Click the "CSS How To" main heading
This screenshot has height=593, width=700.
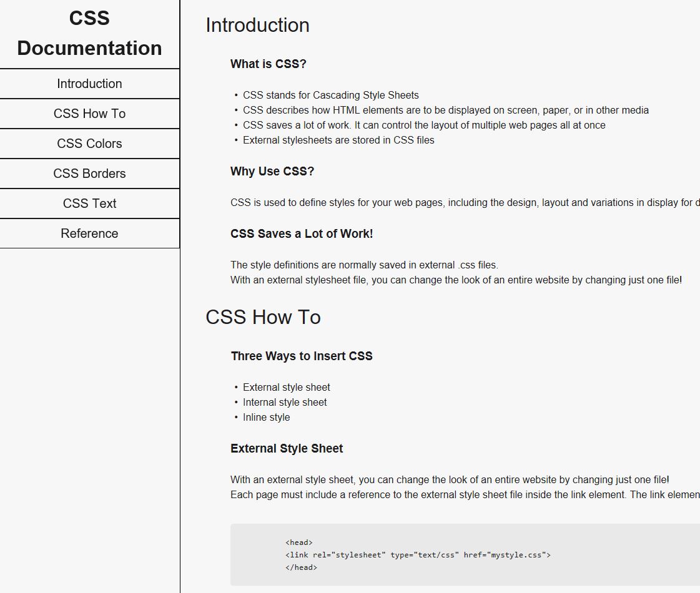point(263,317)
